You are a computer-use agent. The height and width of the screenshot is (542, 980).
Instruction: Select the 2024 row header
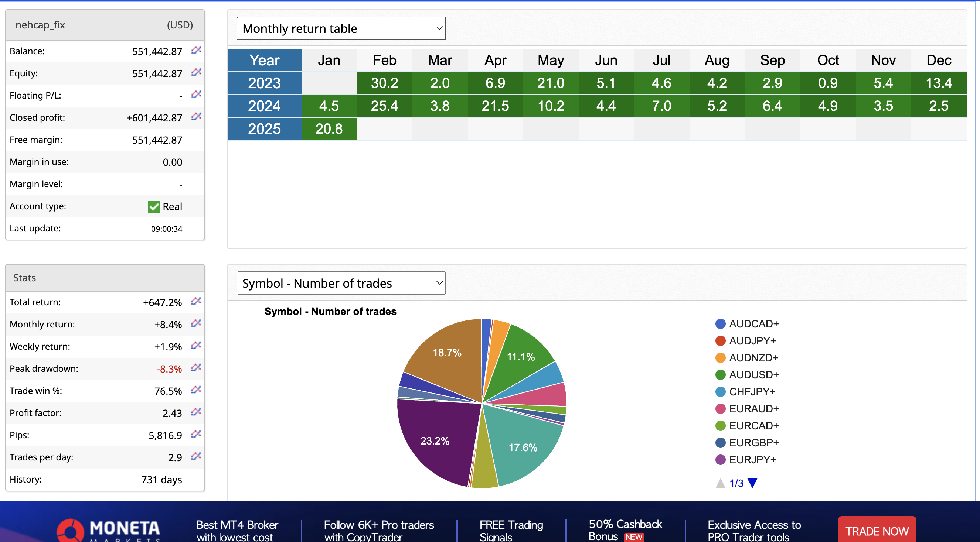point(265,106)
